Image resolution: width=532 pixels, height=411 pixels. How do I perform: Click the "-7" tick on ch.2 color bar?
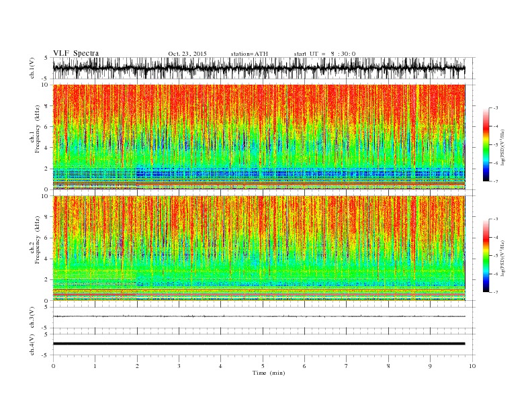496,292
